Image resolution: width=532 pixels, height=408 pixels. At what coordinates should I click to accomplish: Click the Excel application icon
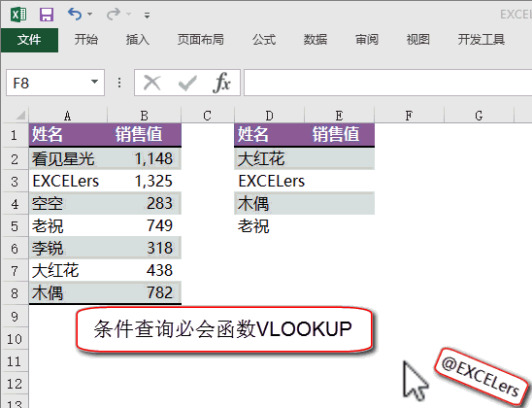(18, 15)
